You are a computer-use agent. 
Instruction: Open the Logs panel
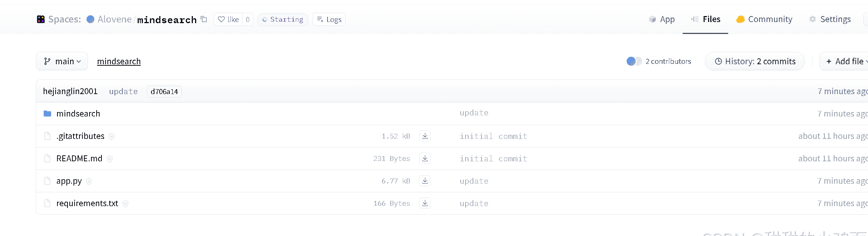pos(329,19)
